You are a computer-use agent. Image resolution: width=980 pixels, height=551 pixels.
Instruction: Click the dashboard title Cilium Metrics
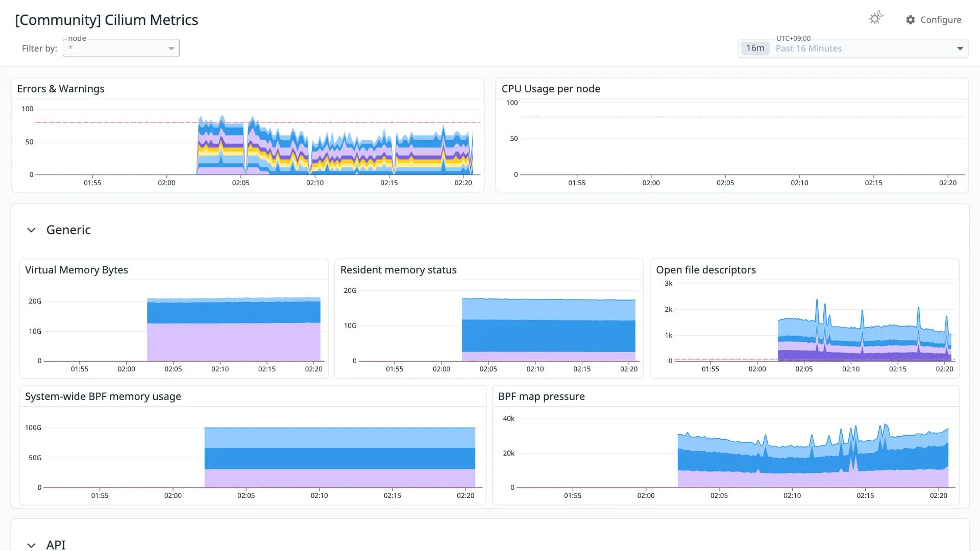coord(107,20)
